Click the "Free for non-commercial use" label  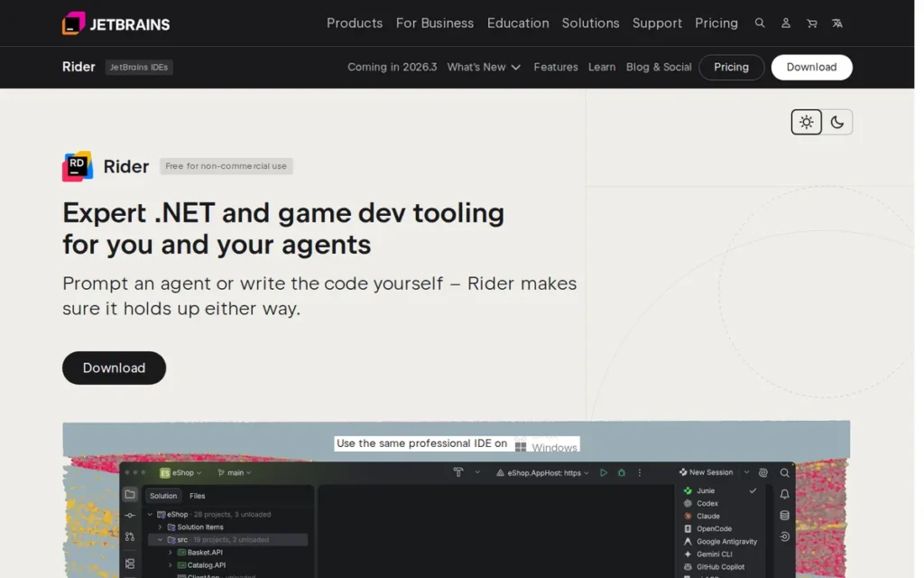click(x=226, y=166)
